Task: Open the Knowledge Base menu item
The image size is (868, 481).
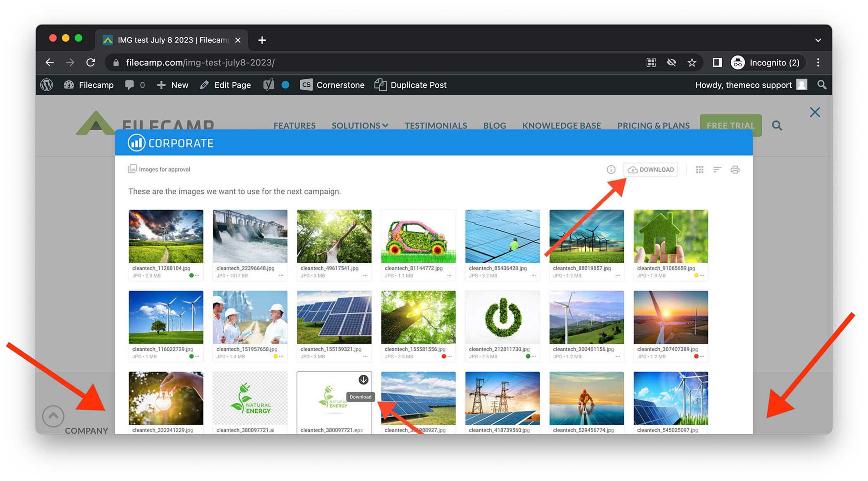Action: (561, 126)
